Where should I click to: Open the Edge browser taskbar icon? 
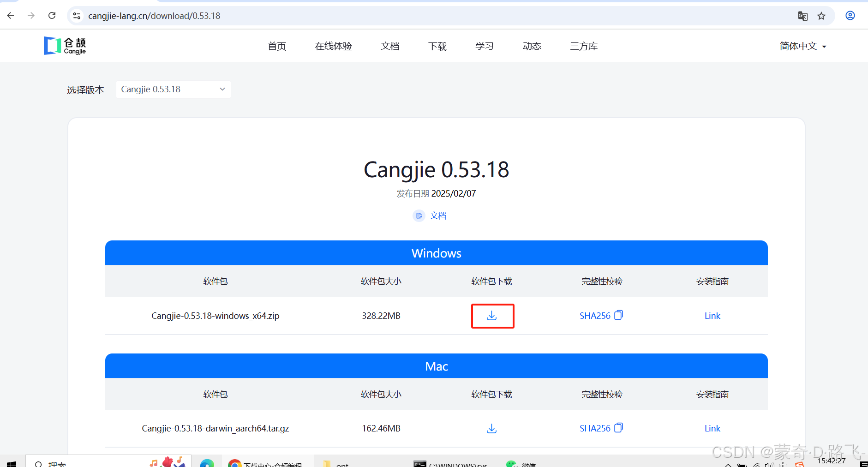click(x=207, y=463)
